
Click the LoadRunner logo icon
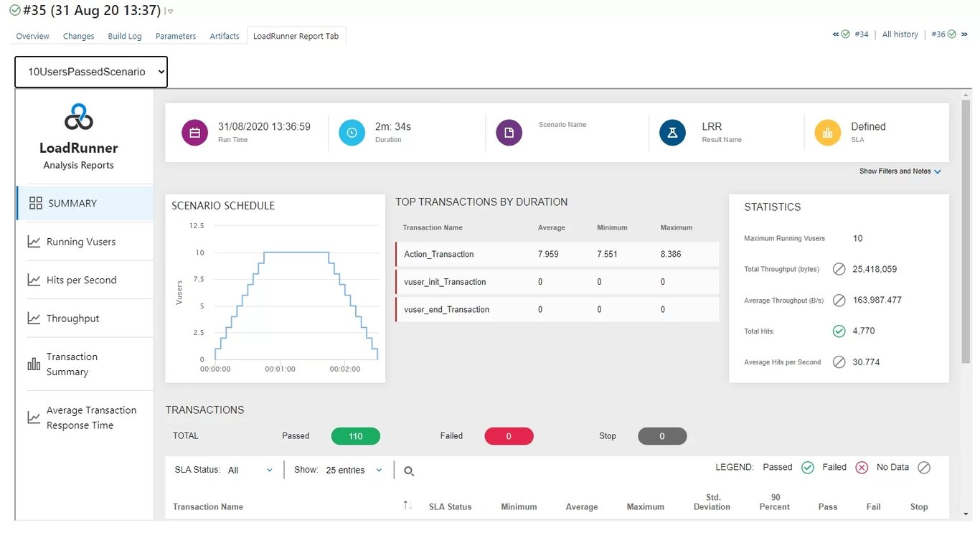(x=79, y=117)
